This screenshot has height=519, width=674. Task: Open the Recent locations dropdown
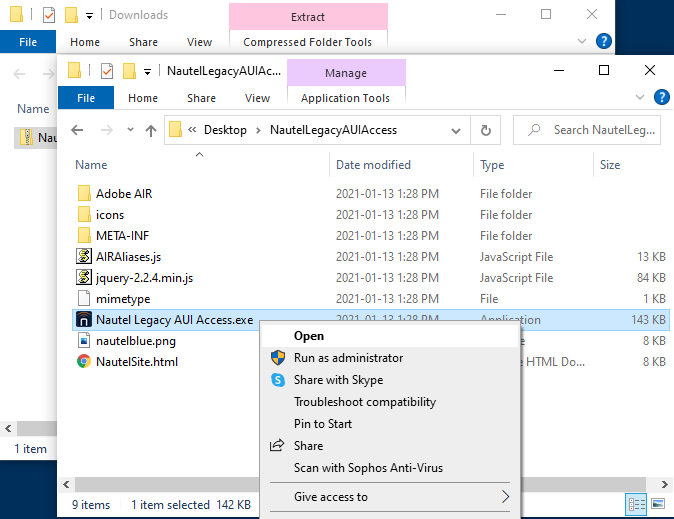[x=130, y=129]
